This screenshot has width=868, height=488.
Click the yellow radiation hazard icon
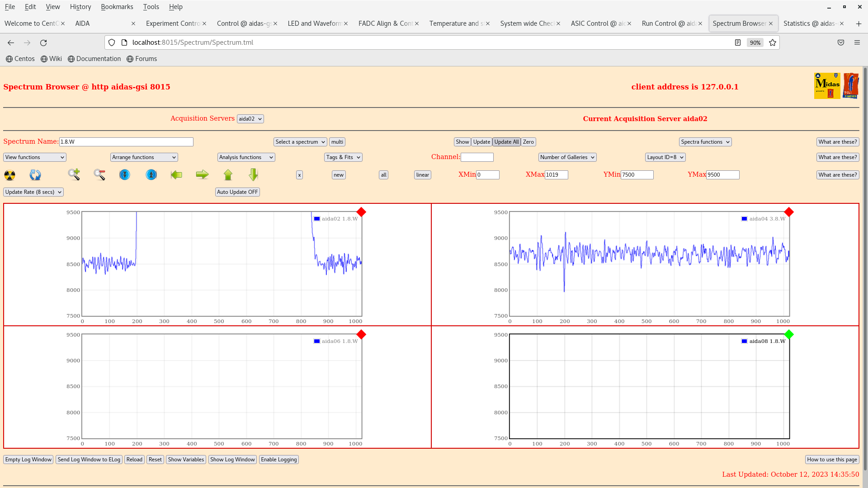click(9, 175)
